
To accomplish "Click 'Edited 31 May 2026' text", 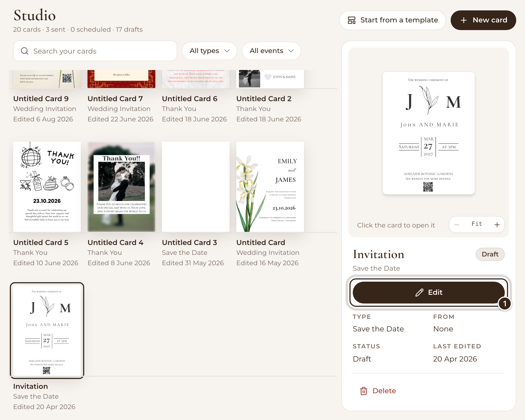I will [193, 263].
